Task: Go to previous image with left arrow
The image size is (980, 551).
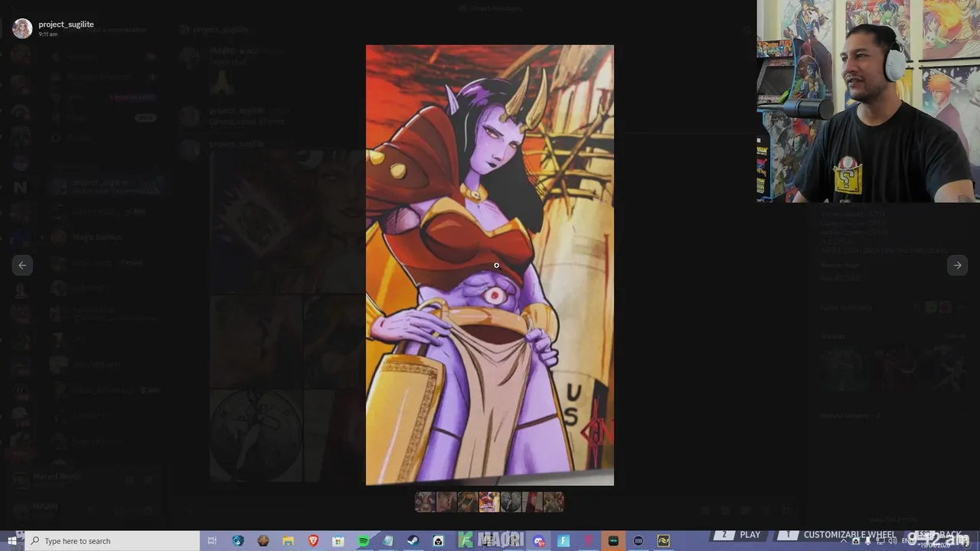Action: 22,265
